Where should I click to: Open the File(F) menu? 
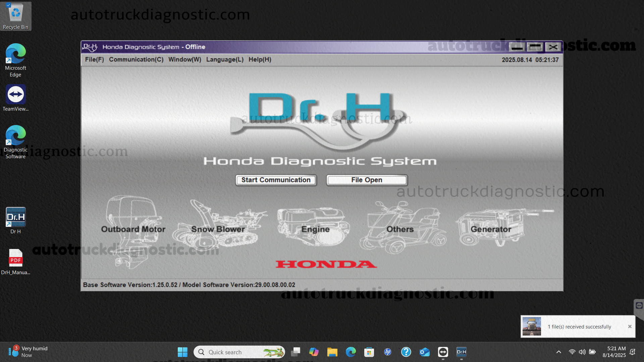(x=94, y=60)
